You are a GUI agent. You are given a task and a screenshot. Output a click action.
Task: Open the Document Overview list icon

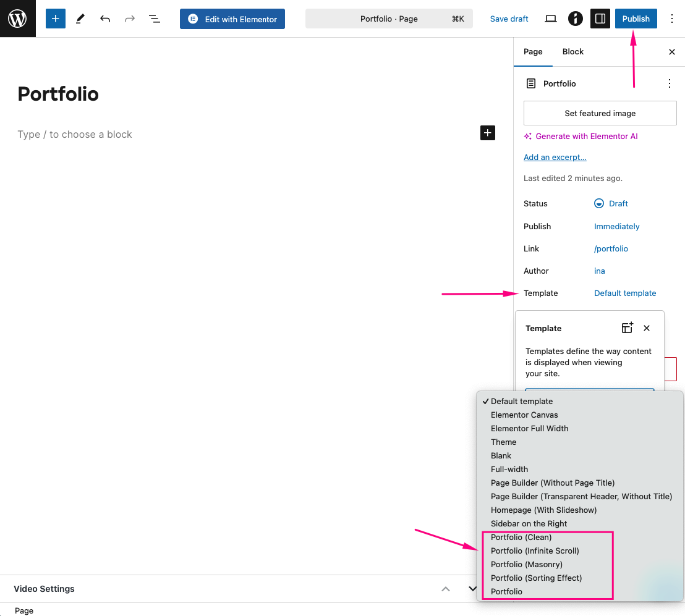pos(155,19)
